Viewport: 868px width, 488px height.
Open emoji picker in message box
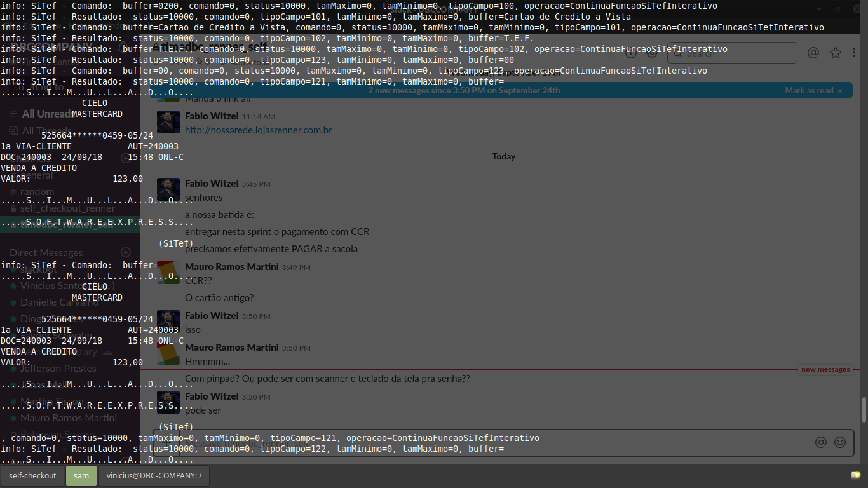click(840, 442)
